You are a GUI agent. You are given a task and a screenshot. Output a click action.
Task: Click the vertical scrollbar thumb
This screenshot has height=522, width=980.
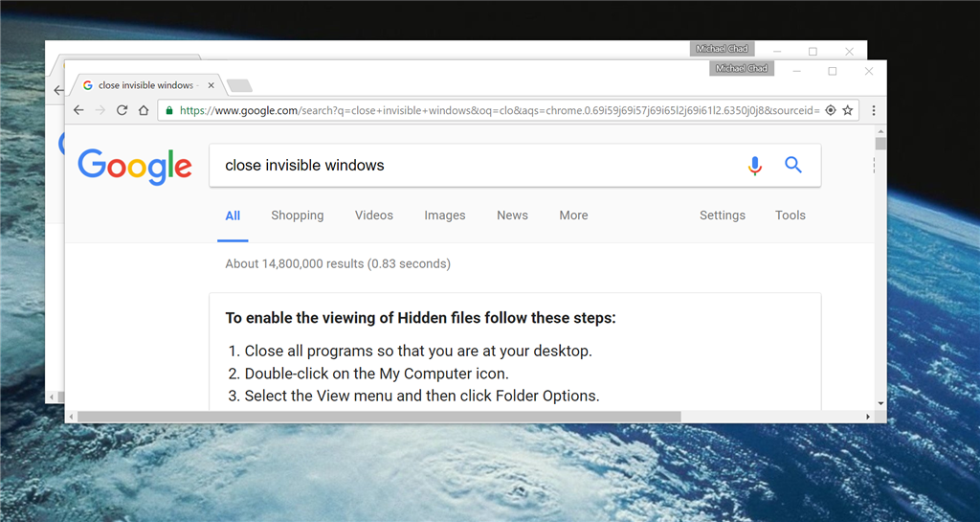[880, 144]
